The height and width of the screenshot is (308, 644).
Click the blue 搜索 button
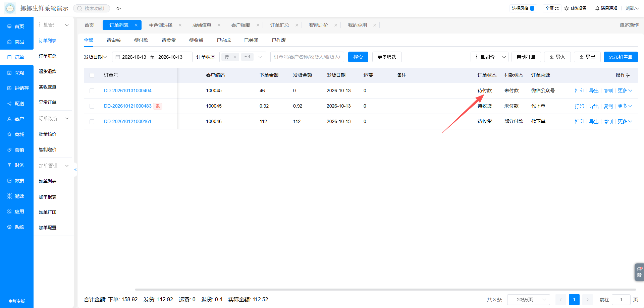358,57
